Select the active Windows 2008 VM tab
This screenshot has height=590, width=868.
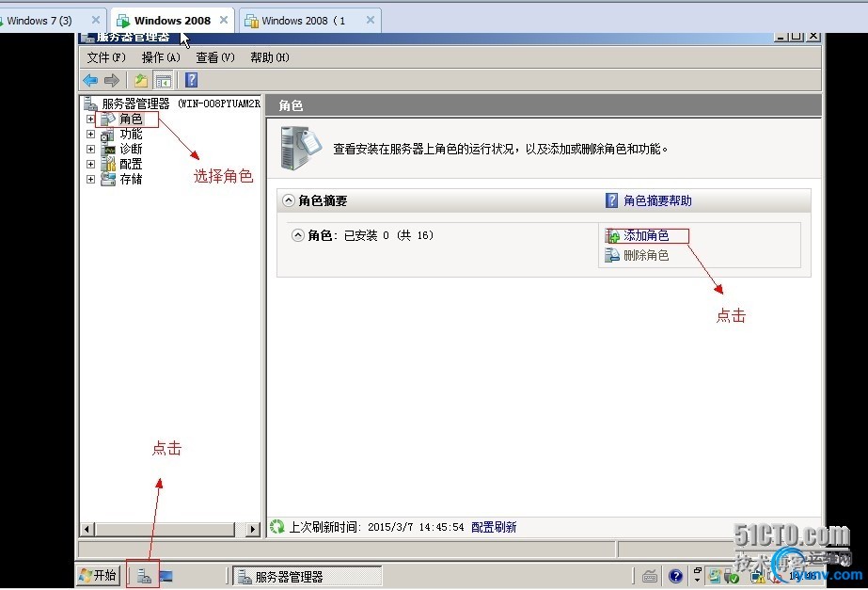(x=172, y=21)
